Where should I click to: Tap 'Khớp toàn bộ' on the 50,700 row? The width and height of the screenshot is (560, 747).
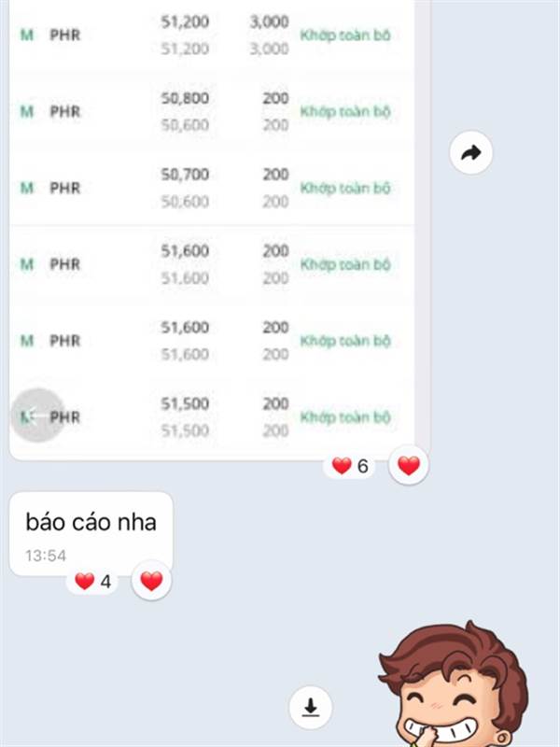pos(345,189)
